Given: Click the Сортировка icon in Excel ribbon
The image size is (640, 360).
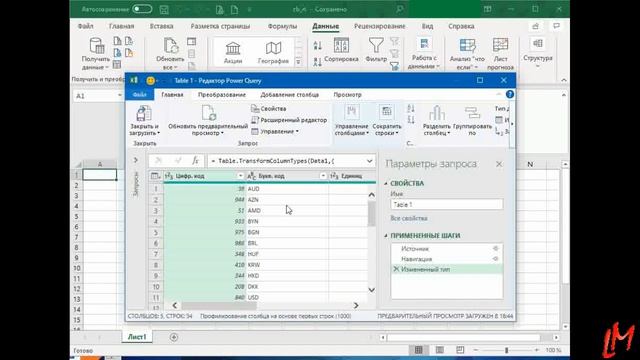Looking at the screenshot, I should 341,45.
